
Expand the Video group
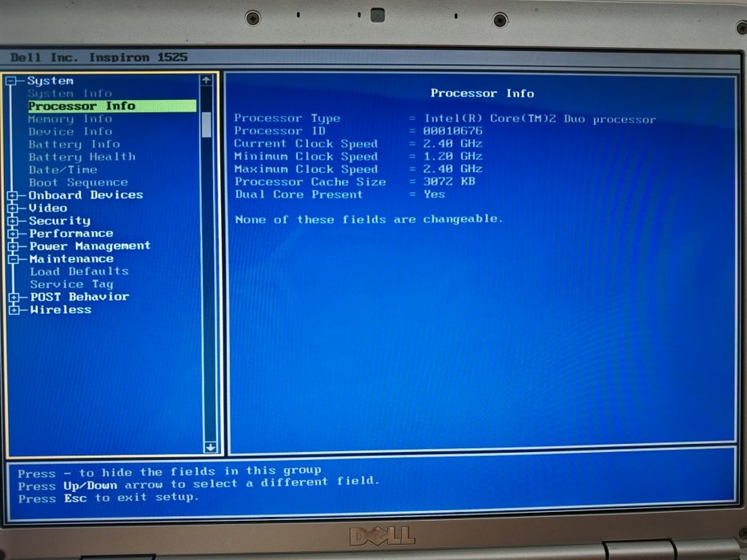[x=13, y=209]
